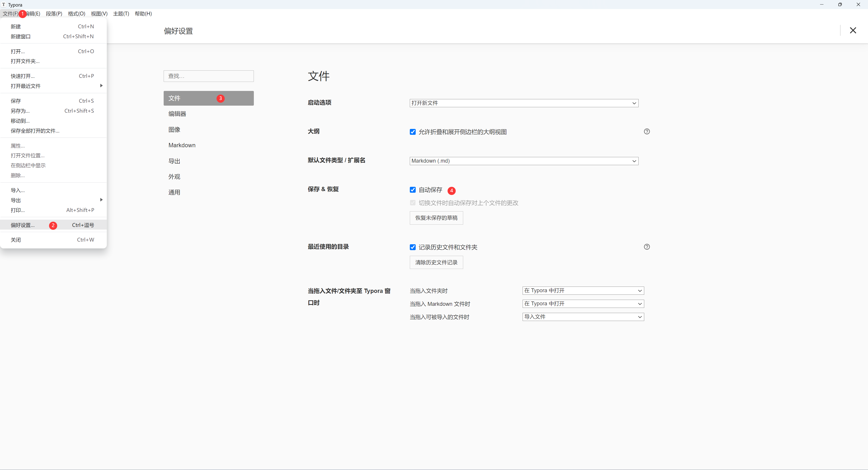Open the 视图(V) menu
The image size is (868, 470).
pos(99,14)
